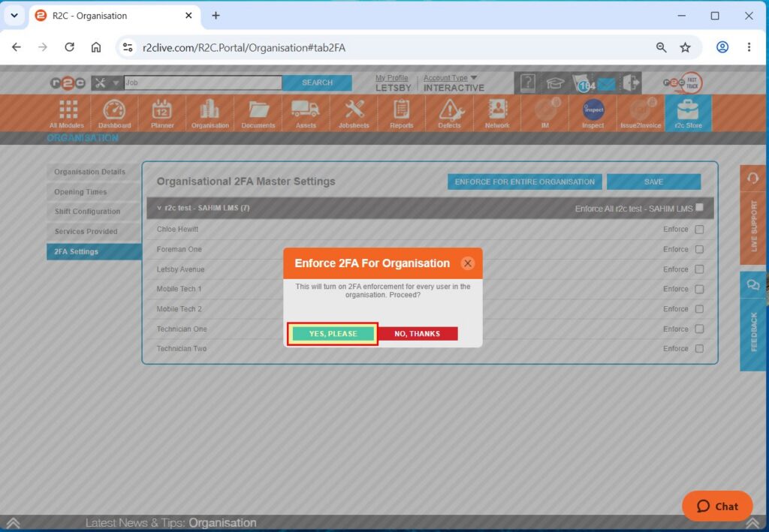
Task: Expand bottom-left footer double chevron
Action: [x=14, y=523]
